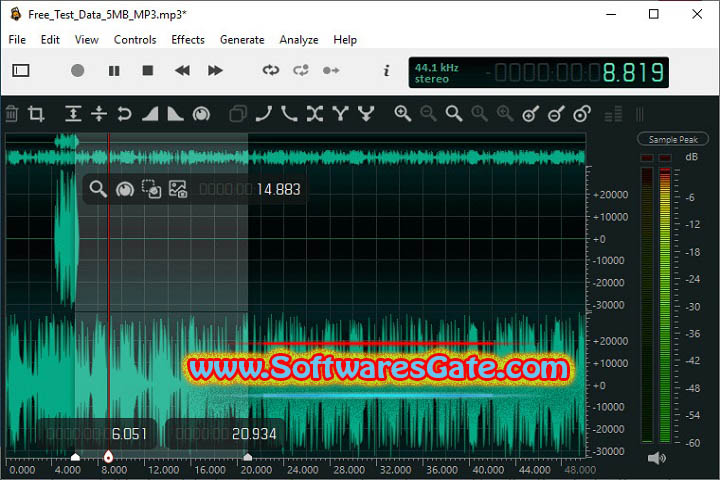Open the floating selection effect dial
Viewport: 720px width, 480px height.
[x=124, y=189]
